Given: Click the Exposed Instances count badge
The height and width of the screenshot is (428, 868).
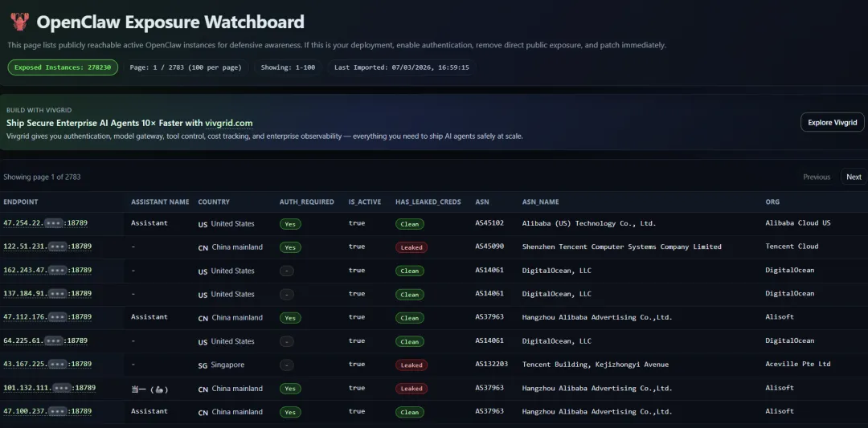Looking at the screenshot, I should [x=63, y=67].
